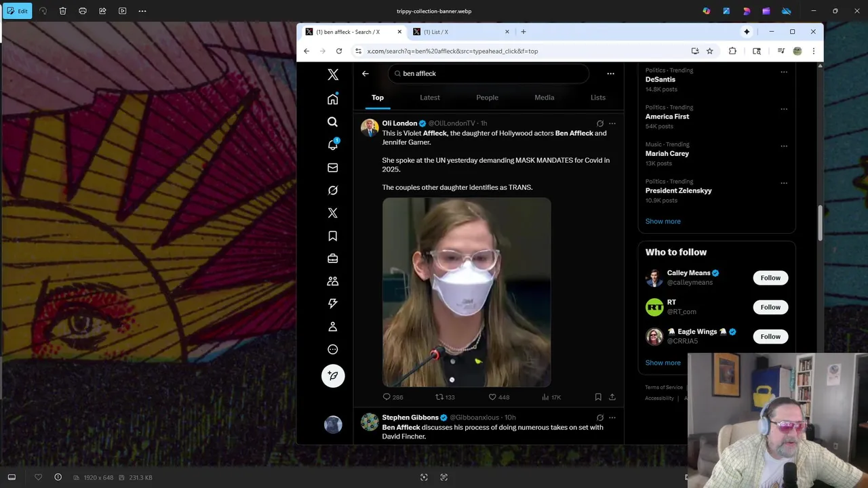Select the Top search tab
868x488 pixels.
[x=378, y=98]
